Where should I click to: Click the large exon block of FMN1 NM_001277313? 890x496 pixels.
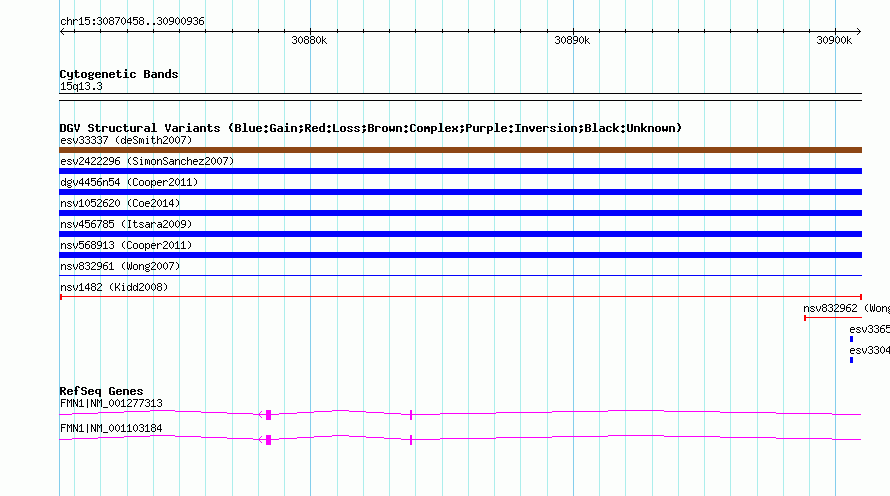[x=268, y=415]
